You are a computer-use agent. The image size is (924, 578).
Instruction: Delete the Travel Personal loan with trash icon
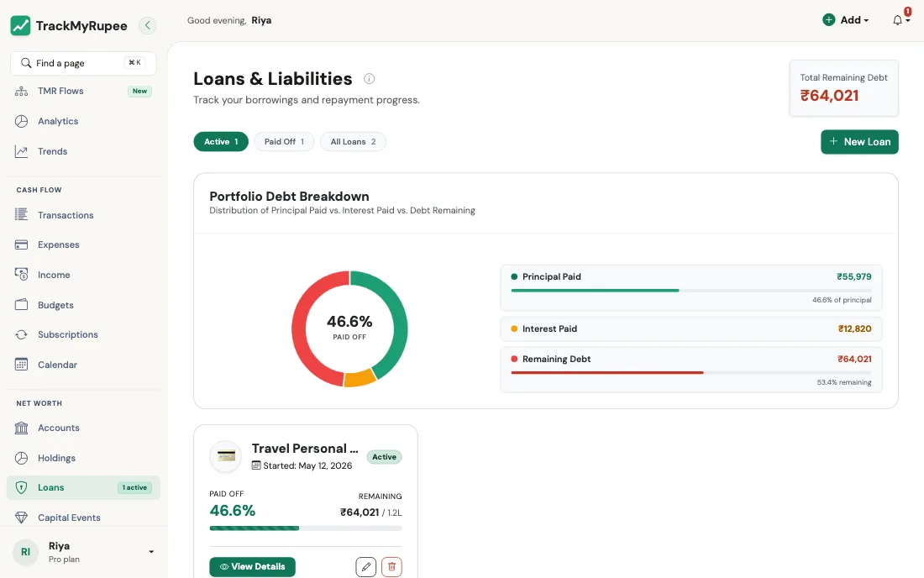[x=392, y=567]
